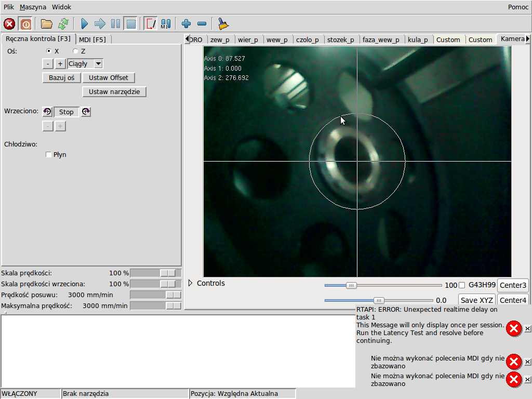The image size is (532, 399).
Task: Click the Center3 button
Action: click(513, 285)
